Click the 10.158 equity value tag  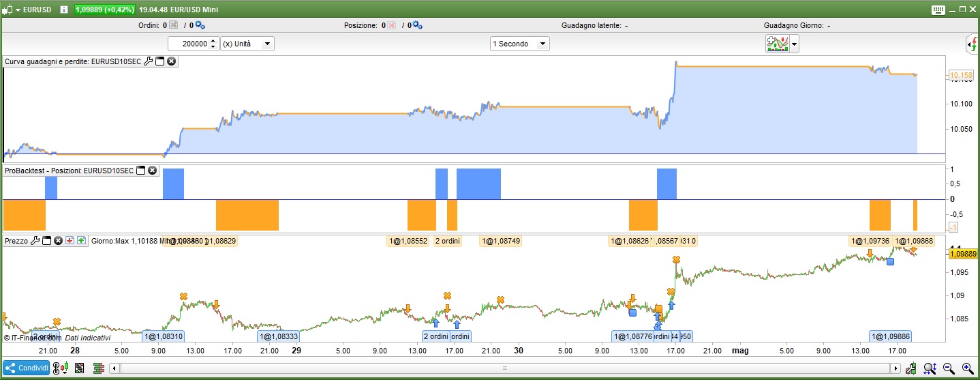(960, 74)
